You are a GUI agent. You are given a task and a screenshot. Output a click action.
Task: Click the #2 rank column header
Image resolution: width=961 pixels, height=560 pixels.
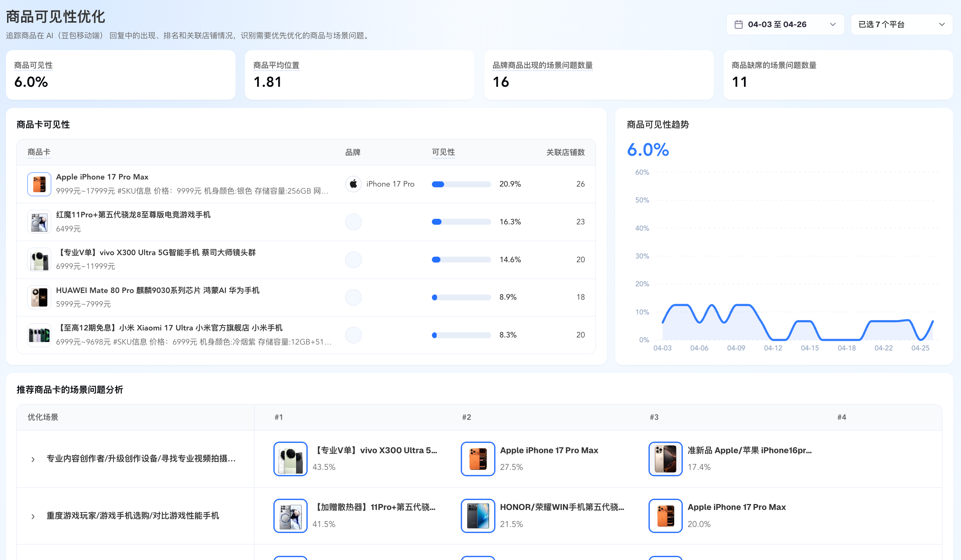point(466,418)
